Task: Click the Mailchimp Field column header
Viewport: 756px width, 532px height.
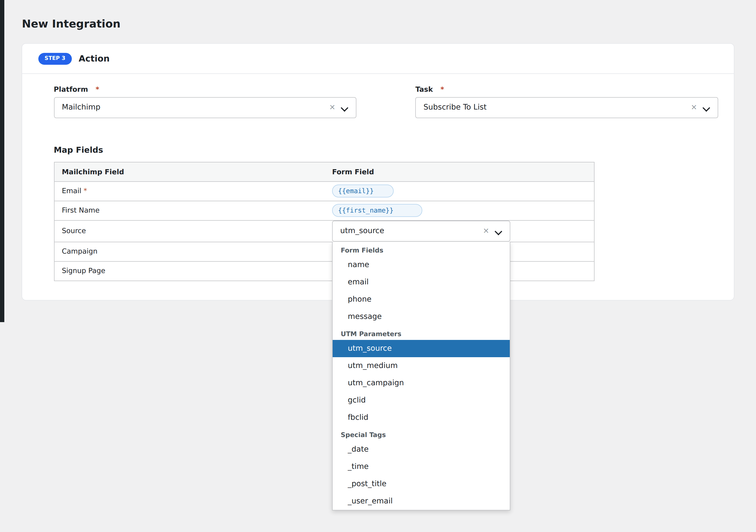Action: click(93, 172)
